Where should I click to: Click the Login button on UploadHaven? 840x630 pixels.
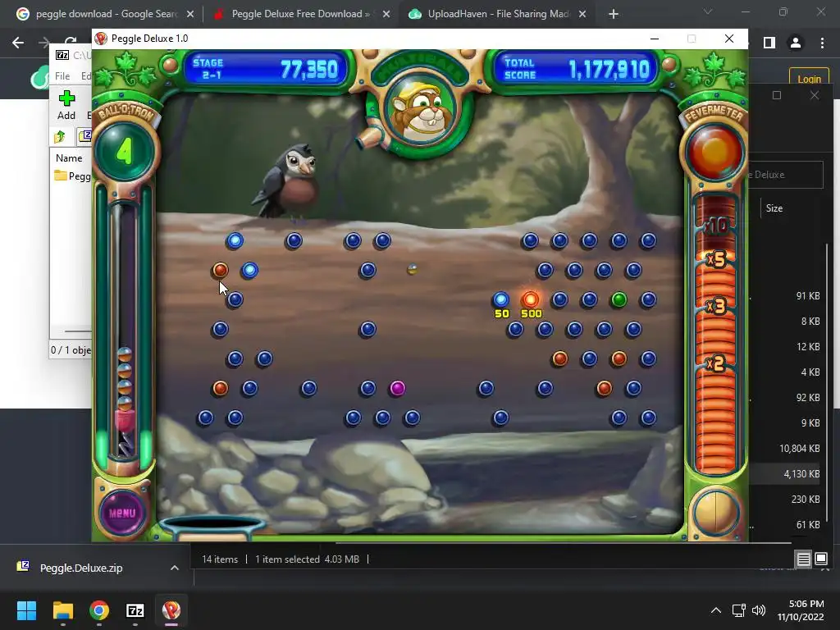[x=809, y=80]
